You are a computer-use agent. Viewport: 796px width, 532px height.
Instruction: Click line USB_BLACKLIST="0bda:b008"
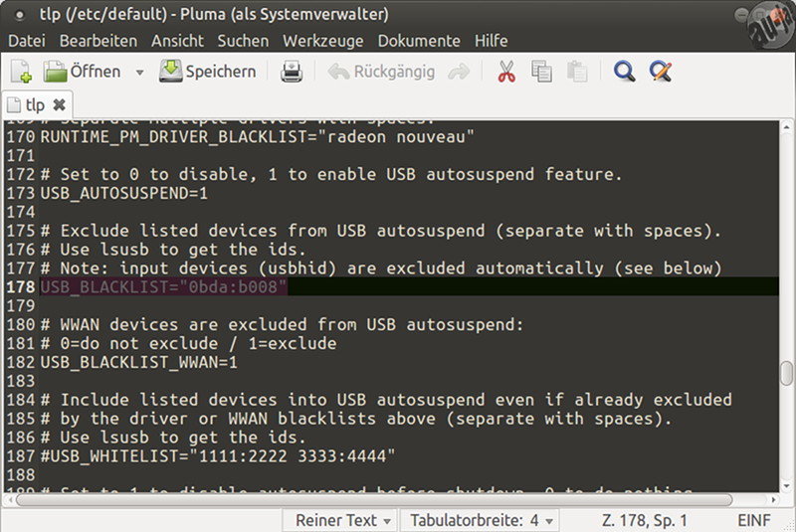click(163, 287)
